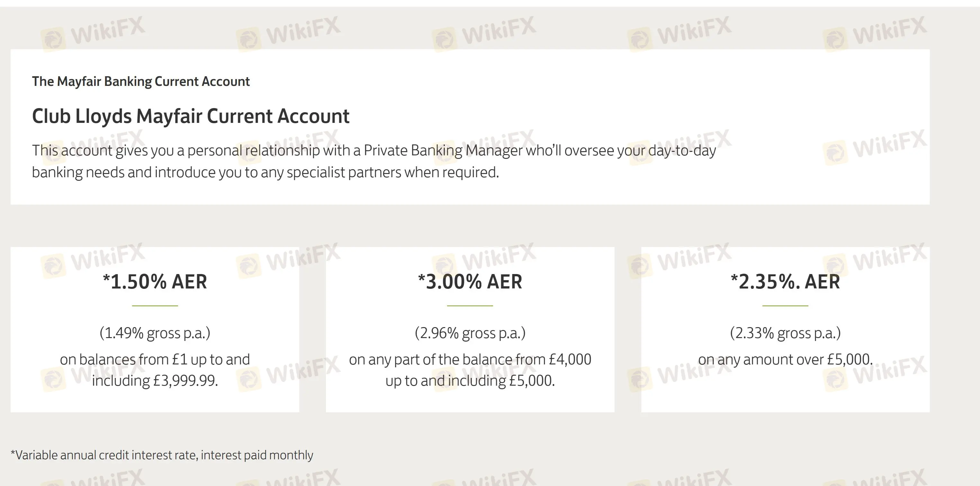Click the *3.00% AER rate heading

tap(470, 282)
